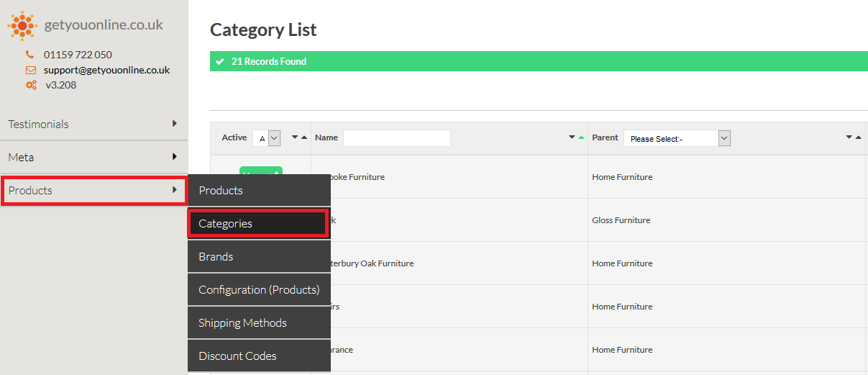Open Discount Codes submenu item

click(259, 356)
